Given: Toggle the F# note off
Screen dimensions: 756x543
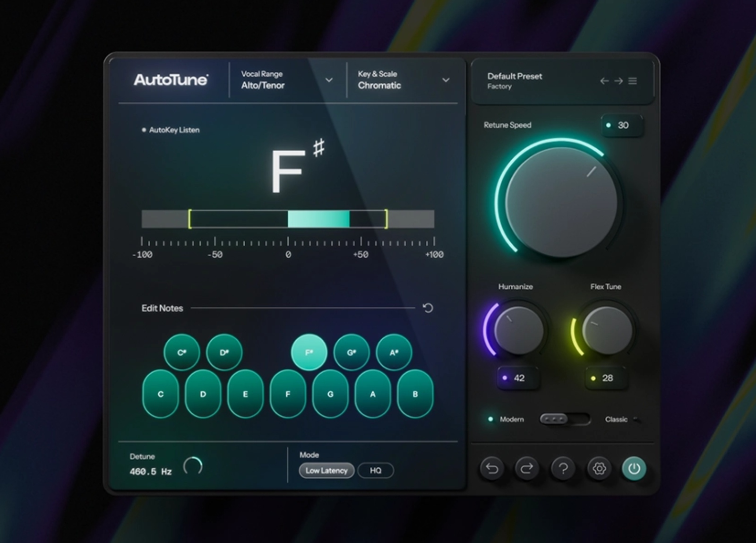Looking at the screenshot, I should pyautogui.click(x=309, y=352).
